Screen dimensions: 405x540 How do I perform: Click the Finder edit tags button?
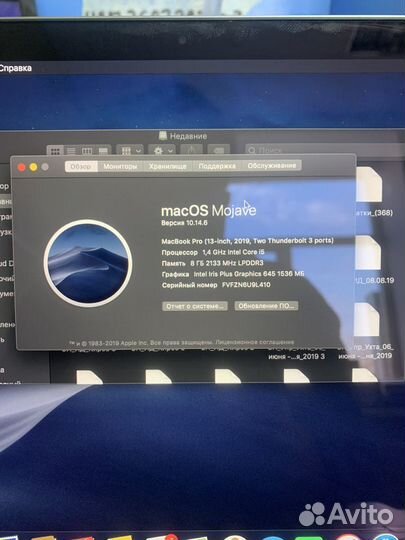218,150
